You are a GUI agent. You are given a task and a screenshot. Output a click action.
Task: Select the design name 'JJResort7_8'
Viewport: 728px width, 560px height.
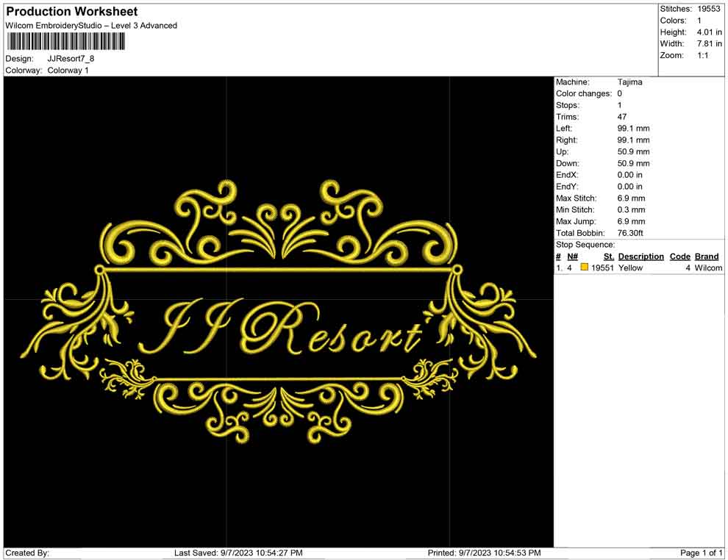point(71,59)
